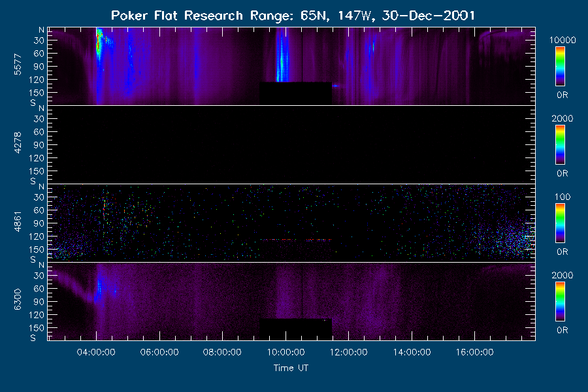Click inside the 6300 keogram plot

point(291,302)
